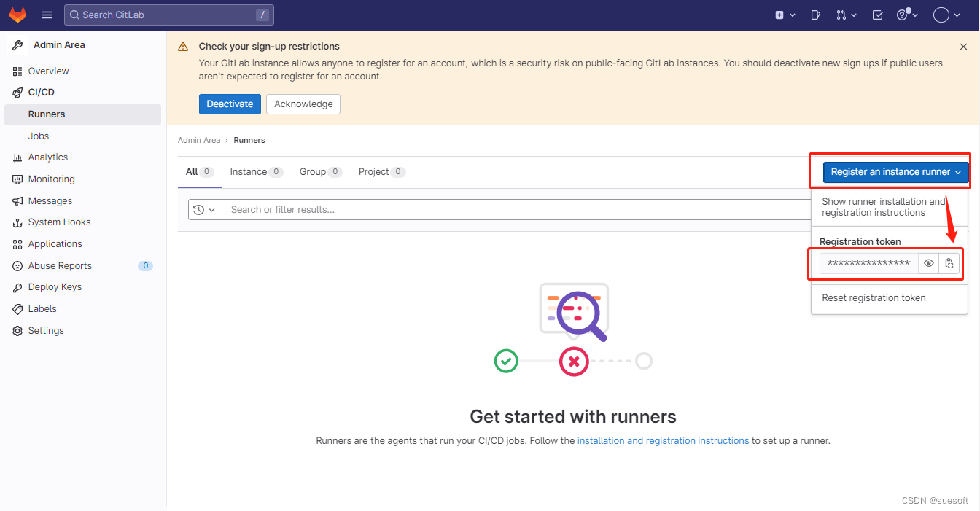Copy the registration token to clipboard
Viewport: 980px width, 511px height.
tap(949, 263)
